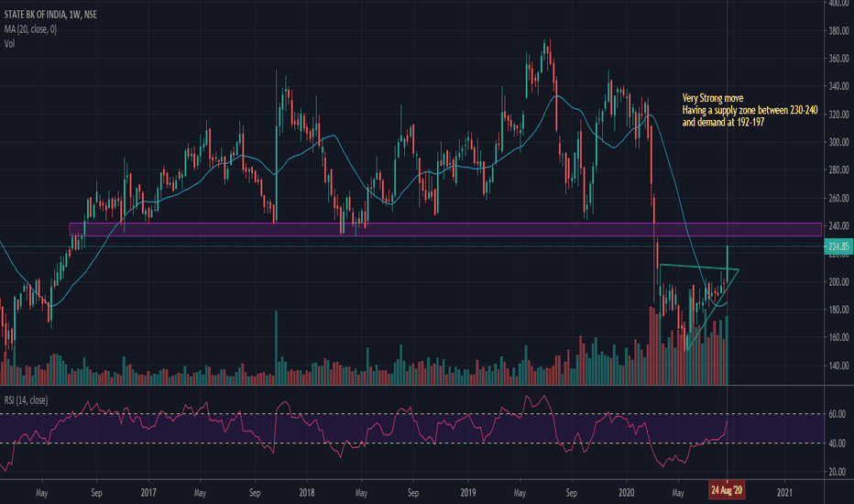Click the 360.00 price axis label
This screenshot has width=854, height=504.
pyautogui.click(x=838, y=59)
